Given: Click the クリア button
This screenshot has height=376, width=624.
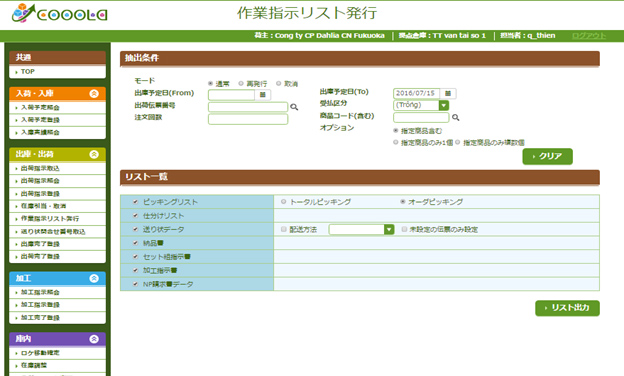Looking at the screenshot, I should tap(548, 156).
